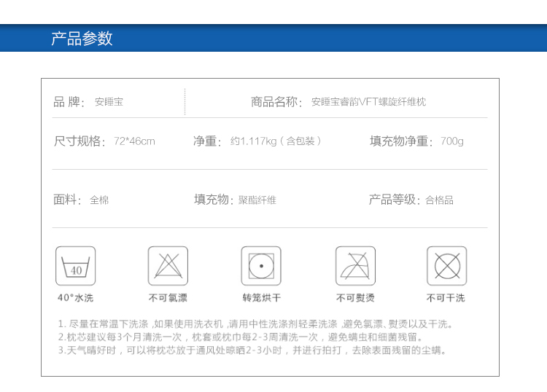Click the 商品名称 label
This screenshot has height=392, width=547.
click(276, 102)
